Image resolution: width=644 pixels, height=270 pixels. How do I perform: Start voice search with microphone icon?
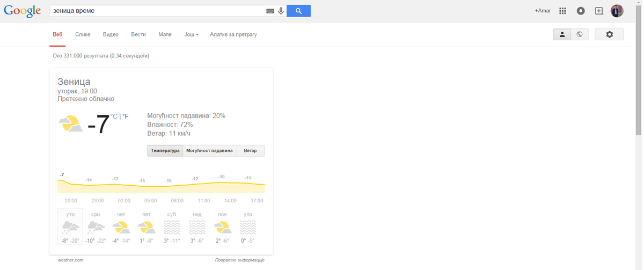coord(281,11)
